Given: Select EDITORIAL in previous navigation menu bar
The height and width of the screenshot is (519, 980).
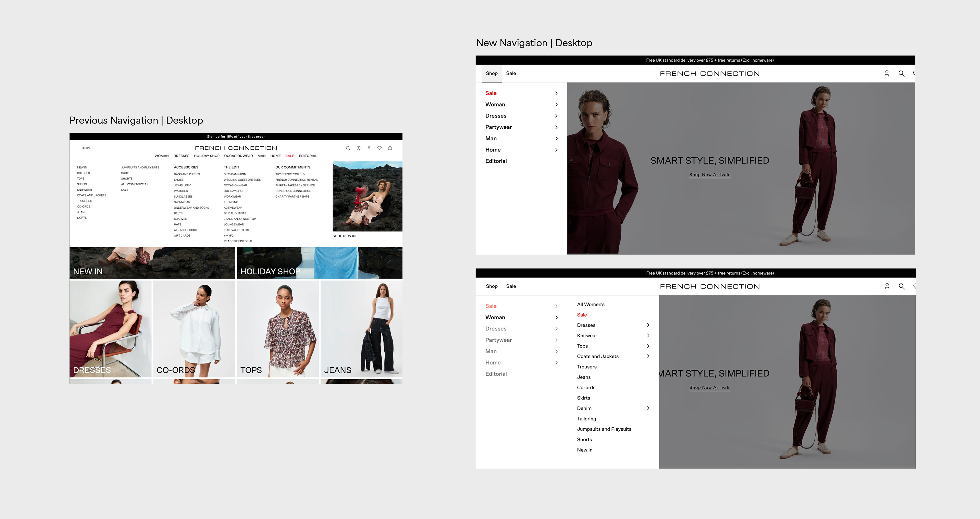Looking at the screenshot, I should (x=308, y=156).
